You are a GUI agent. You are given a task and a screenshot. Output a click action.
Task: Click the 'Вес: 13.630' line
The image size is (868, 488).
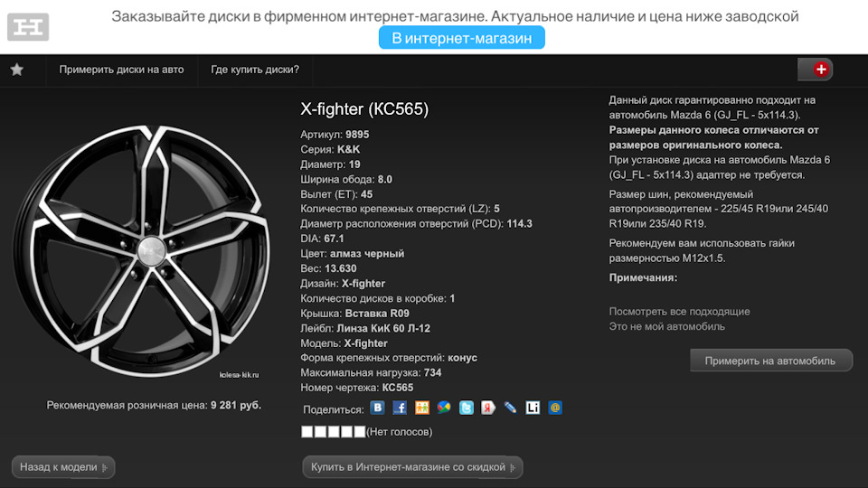click(328, 268)
